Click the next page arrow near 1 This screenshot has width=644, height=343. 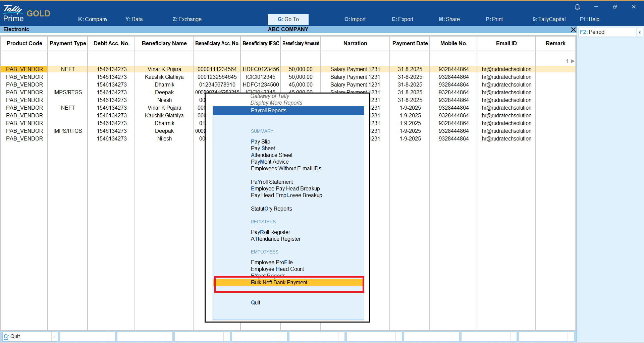tap(573, 61)
